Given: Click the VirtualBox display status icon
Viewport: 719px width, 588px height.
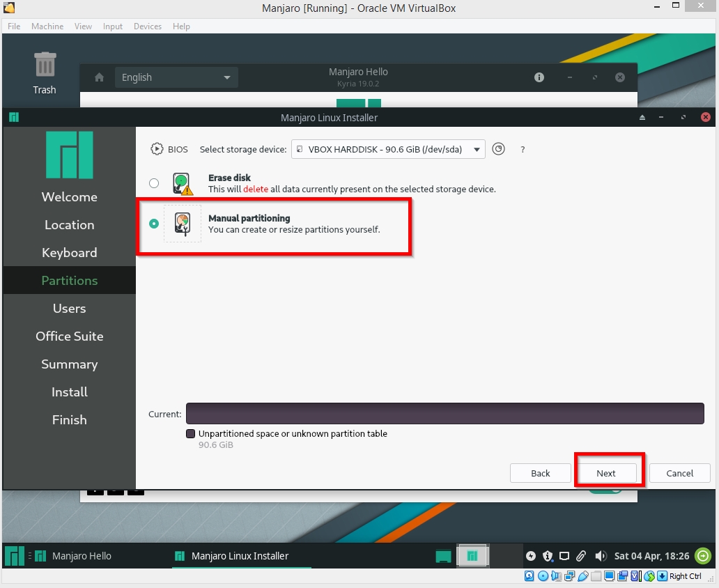Looking at the screenshot, I should (x=610, y=576).
